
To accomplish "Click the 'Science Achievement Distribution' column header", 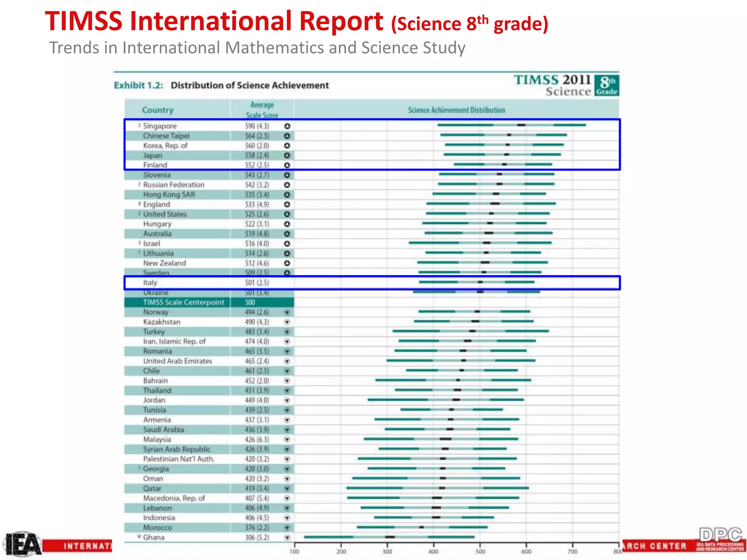I will tap(456, 110).
